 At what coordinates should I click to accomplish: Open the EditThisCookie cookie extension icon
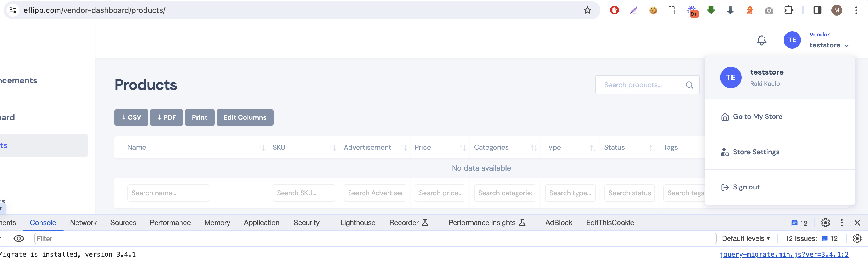[653, 10]
